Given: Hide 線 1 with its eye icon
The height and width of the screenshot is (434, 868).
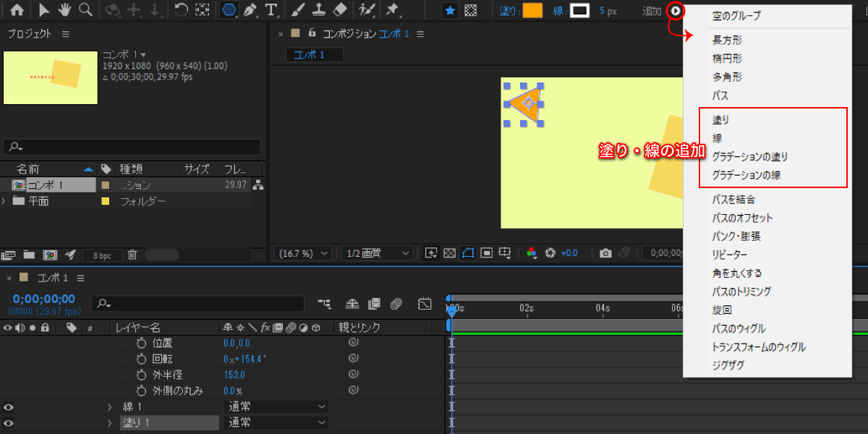Looking at the screenshot, I should coord(9,407).
